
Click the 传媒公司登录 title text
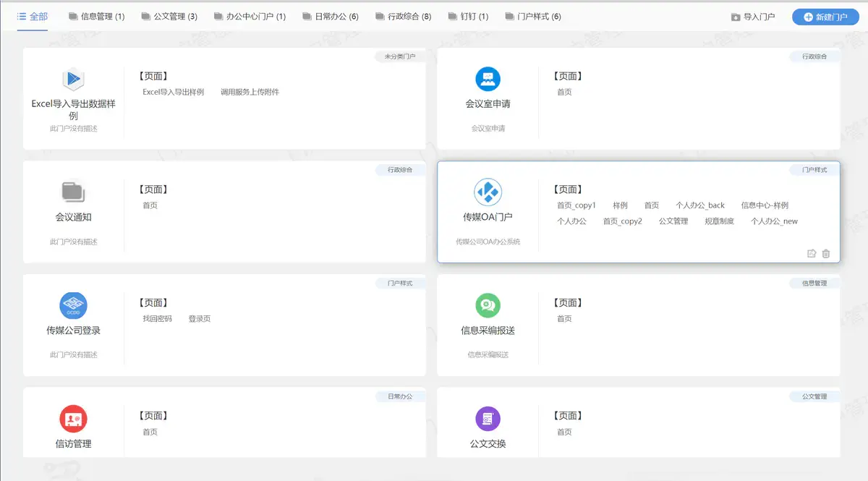tap(73, 331)
